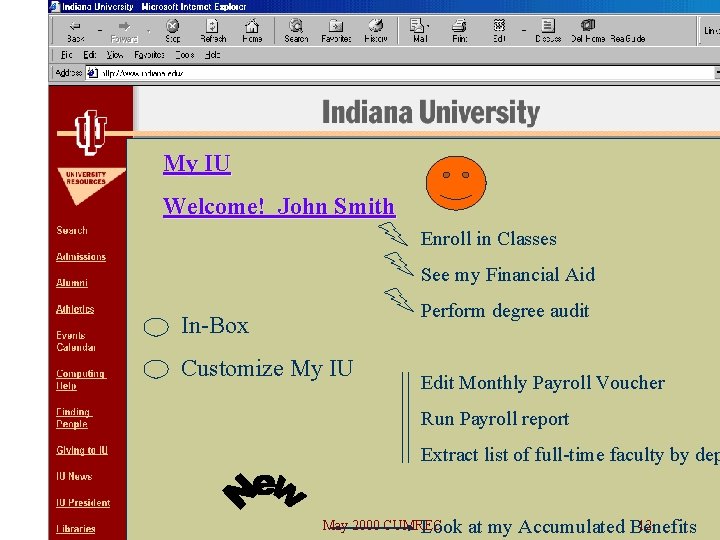
Task: Click the Home toolbar icon
Action: [252, 25]
